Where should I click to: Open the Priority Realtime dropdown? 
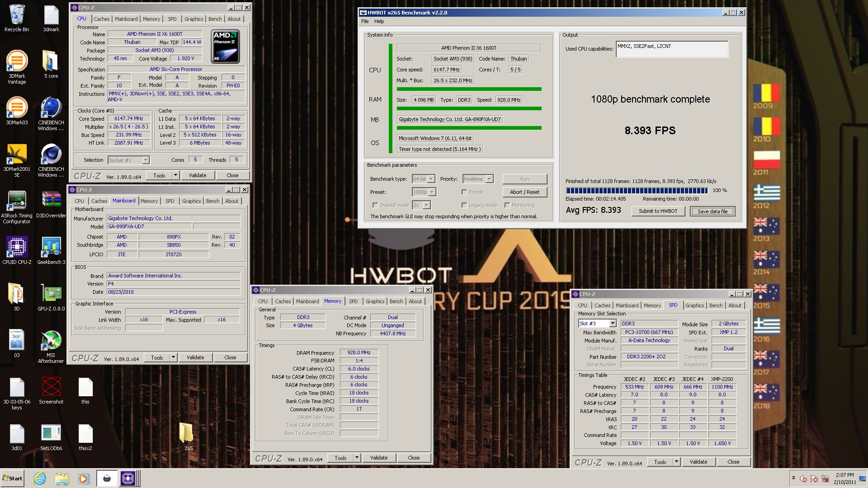coord(478,179)
